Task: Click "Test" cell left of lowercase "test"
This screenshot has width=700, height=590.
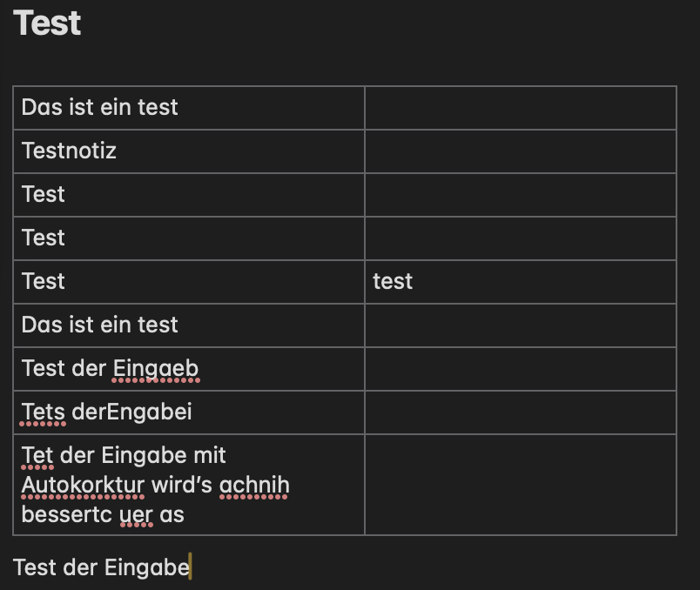Action: pos(44,281)
